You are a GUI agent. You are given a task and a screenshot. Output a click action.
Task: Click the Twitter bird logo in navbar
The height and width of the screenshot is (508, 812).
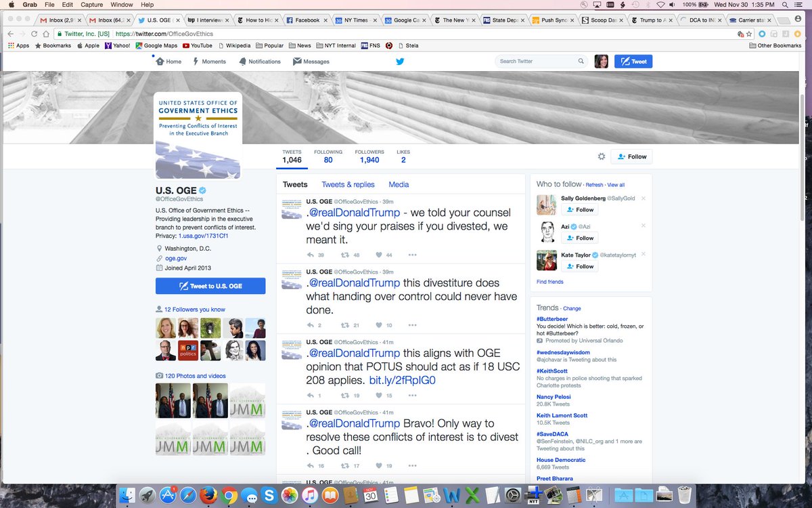coord(400,61)
